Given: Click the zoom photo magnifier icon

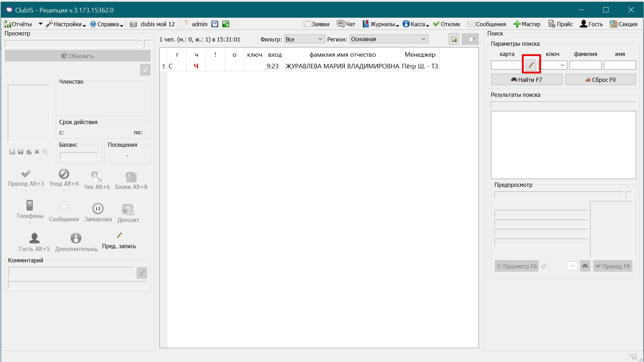Looking at the screenshot, I should coord(45,152).
